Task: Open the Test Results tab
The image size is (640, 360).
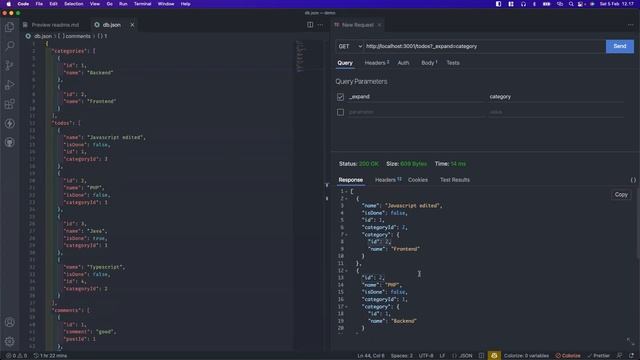Action: coord(455,180)
